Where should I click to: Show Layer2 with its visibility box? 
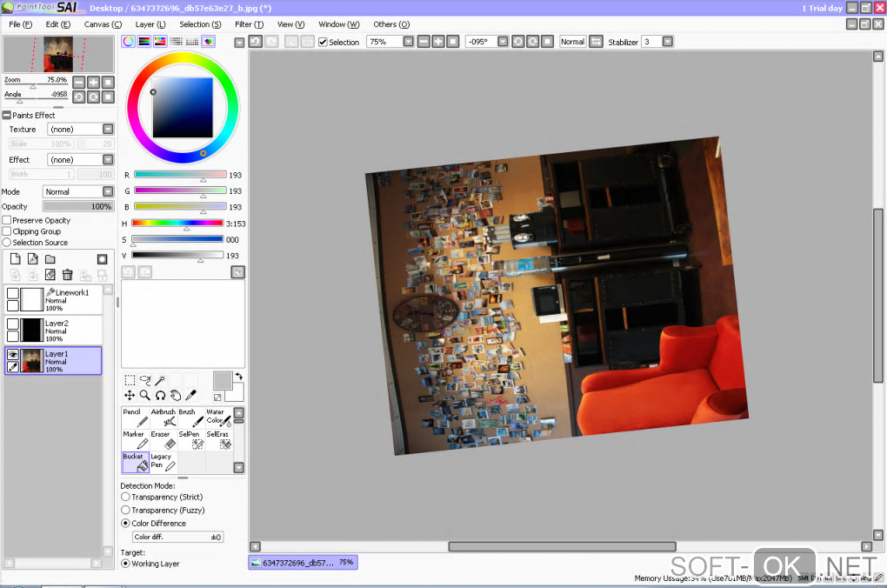(x=12, y=324)
